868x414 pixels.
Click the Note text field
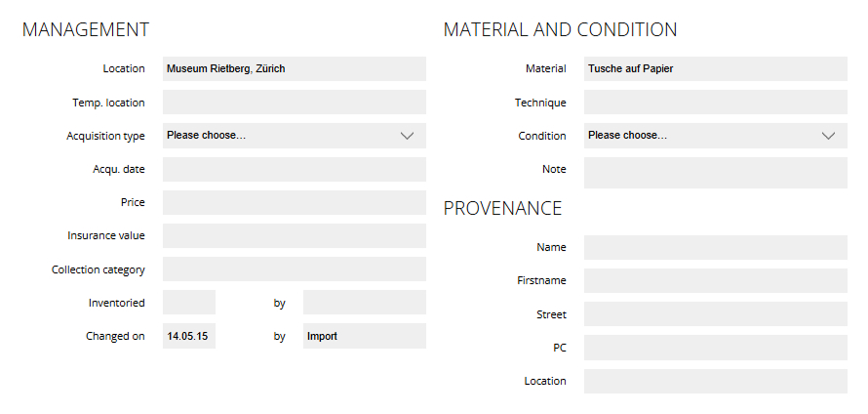click(715, 173)
